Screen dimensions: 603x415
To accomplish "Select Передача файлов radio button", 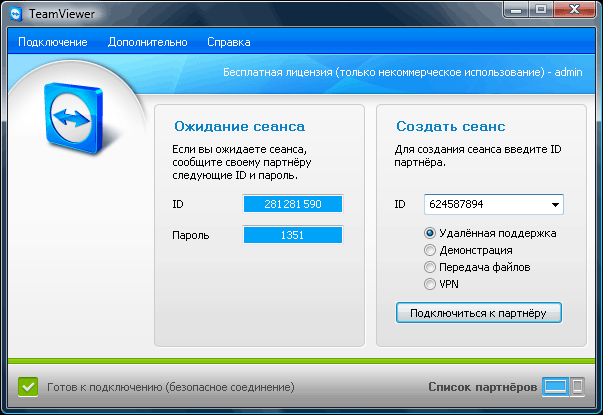I will pyautogui.click(x=430, y=267).
